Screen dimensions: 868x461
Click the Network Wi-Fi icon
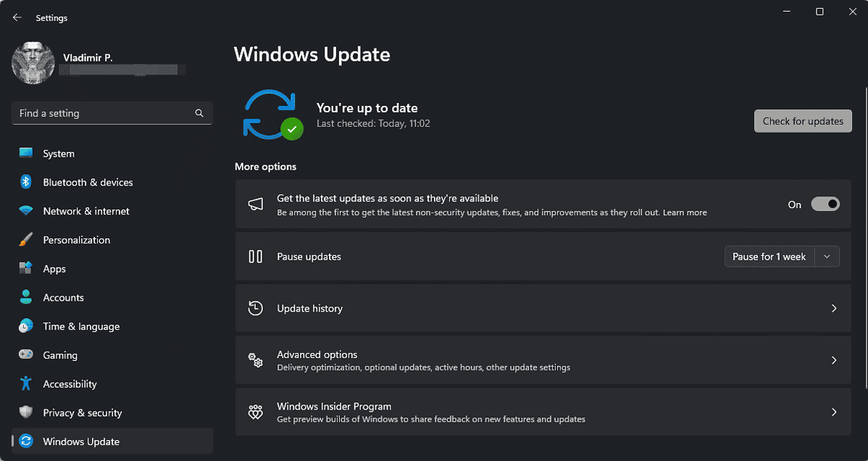click(x=25, y=211)
